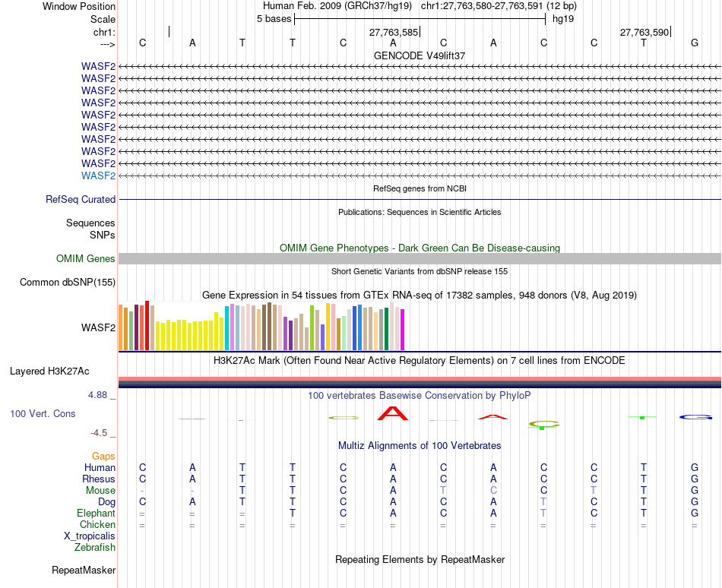Click the 4.88 upper scale value
Viewport: 722px width, 588px height.
click(x=98, y=395)
